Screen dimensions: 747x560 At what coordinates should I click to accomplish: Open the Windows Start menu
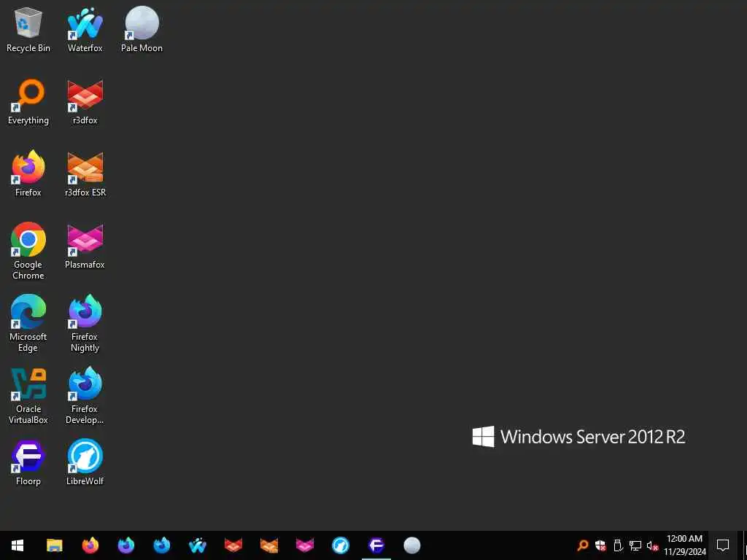click(x=18, y=545)
